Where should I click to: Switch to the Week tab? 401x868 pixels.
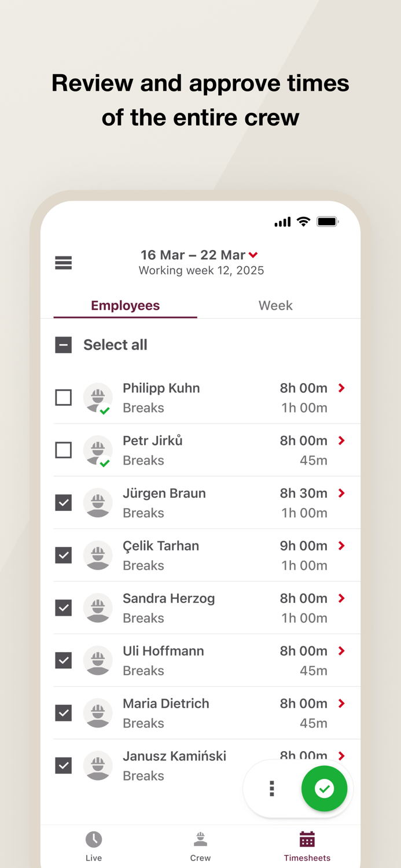pos(275,306)
